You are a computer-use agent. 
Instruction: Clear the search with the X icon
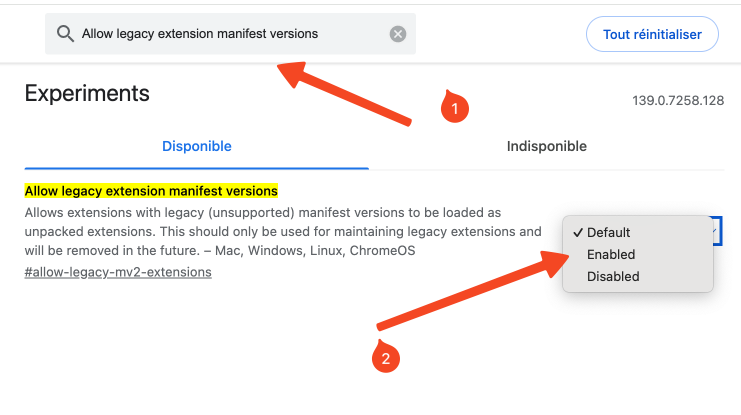pyautogui.click(x=398, y=34)
